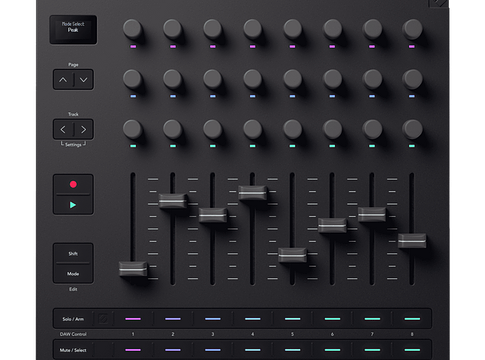Toggle Solo/Arm pad for channel 1
The width and height of the screenshot is (485, 360).
point(133,319)
